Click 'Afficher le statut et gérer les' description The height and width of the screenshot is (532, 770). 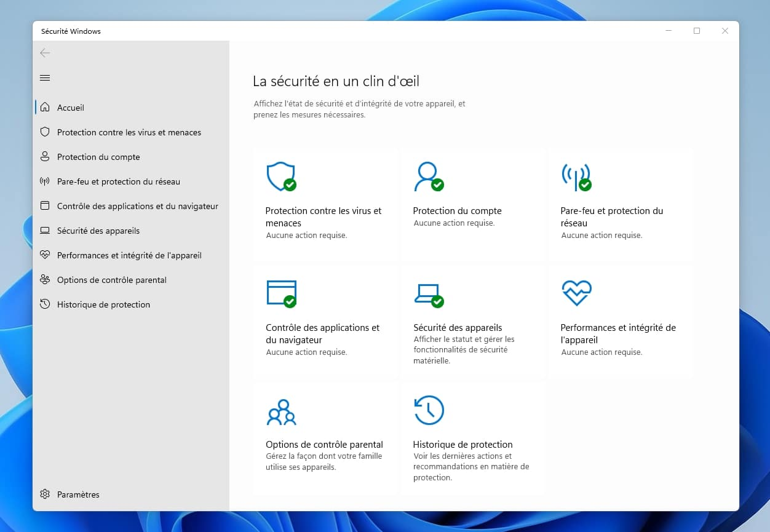tap(464, 339)
